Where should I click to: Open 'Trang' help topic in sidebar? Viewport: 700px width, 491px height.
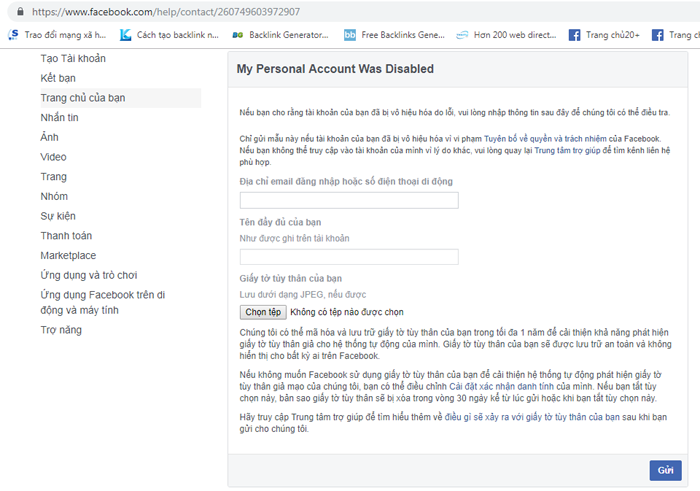click(54, 177)
